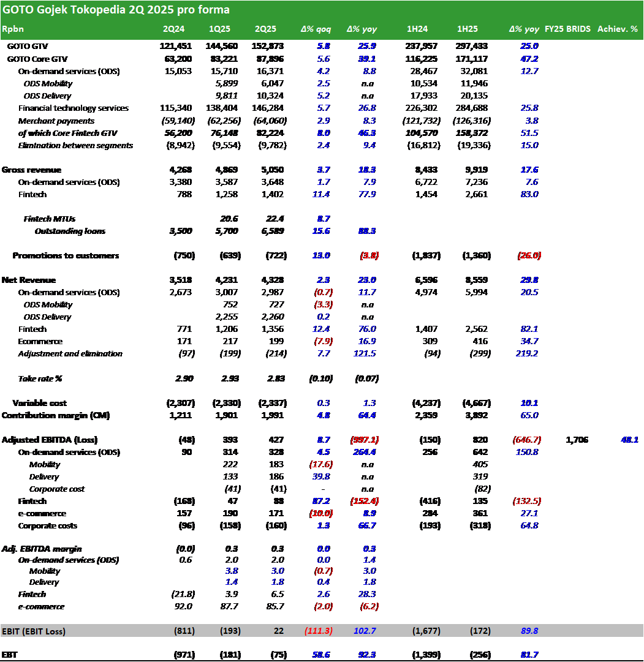Viewport: 644px width, 662px height.
Task: Click EBIT qoq change (111.3)
Action: point(319,631)
